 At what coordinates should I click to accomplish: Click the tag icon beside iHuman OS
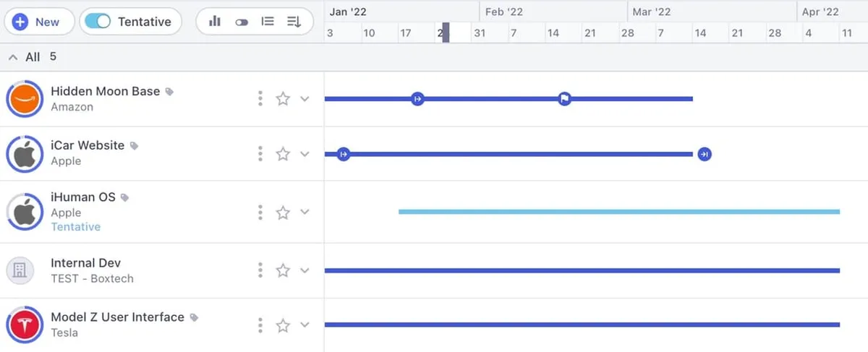pos(125,197)
